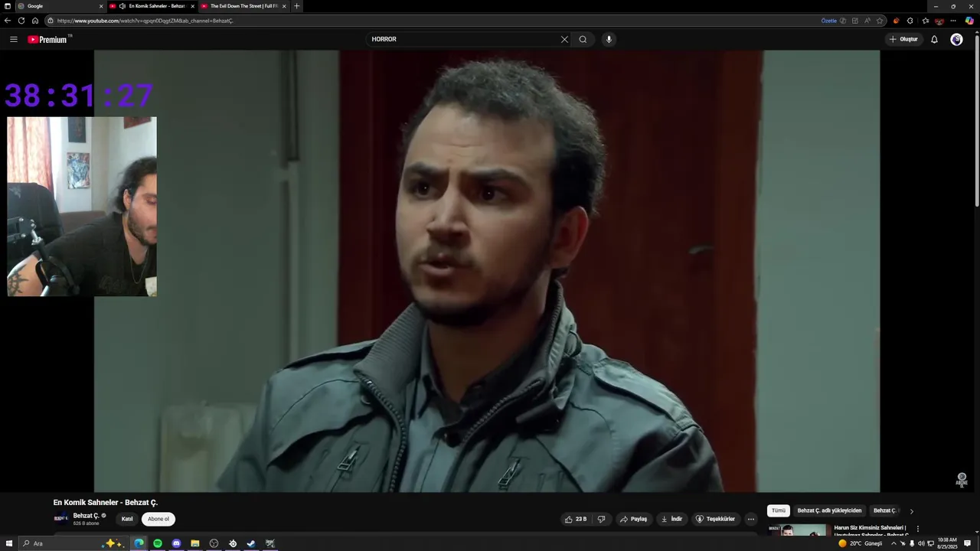Click the HORROR search field

tap(463, 39)
